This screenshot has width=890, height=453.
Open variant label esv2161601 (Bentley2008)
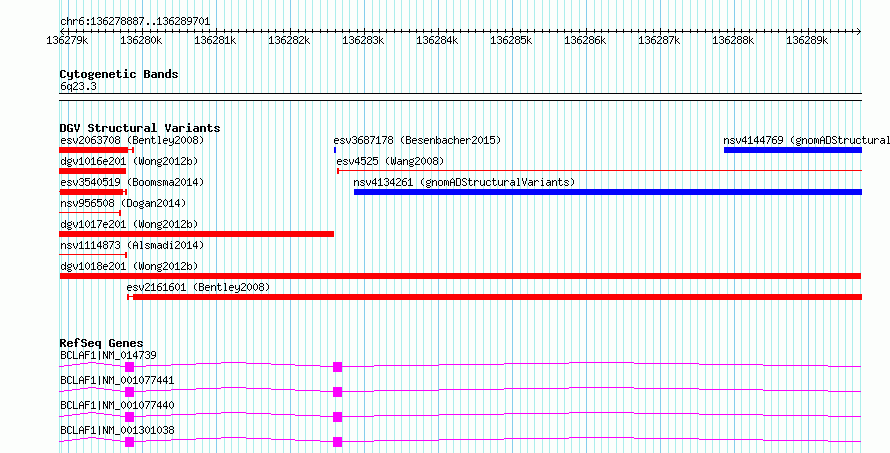(x=198, y=287)
